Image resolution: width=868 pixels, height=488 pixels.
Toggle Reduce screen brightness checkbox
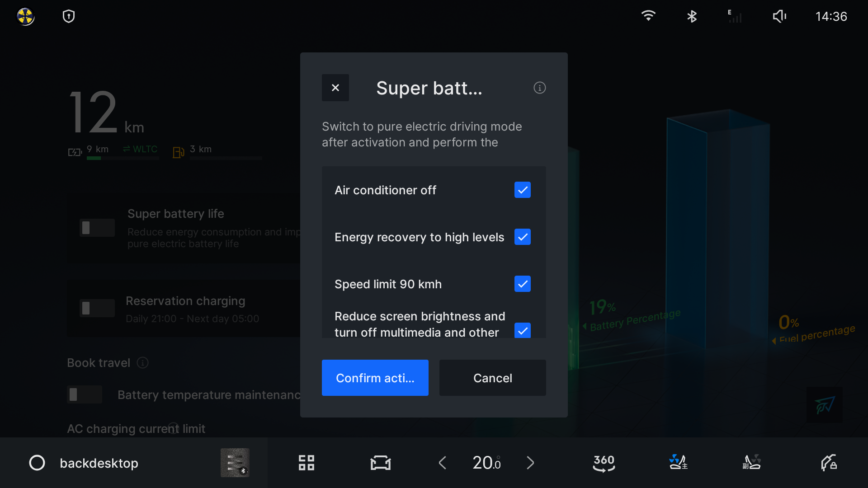(x=522, y=330)
